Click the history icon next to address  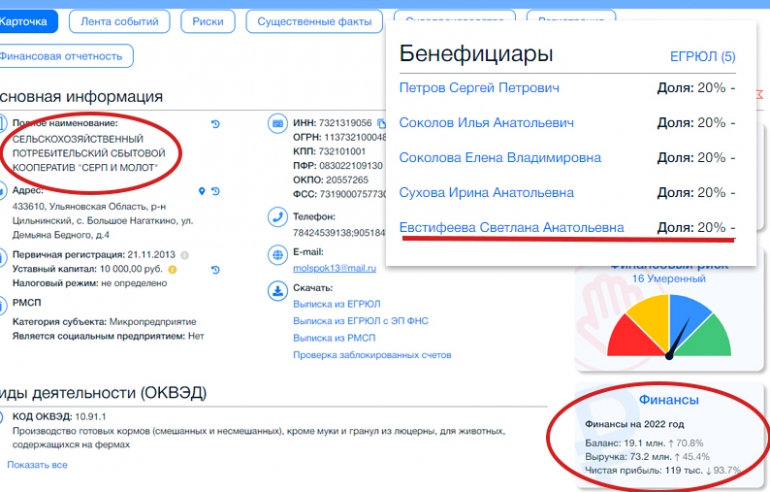point(216,191)
